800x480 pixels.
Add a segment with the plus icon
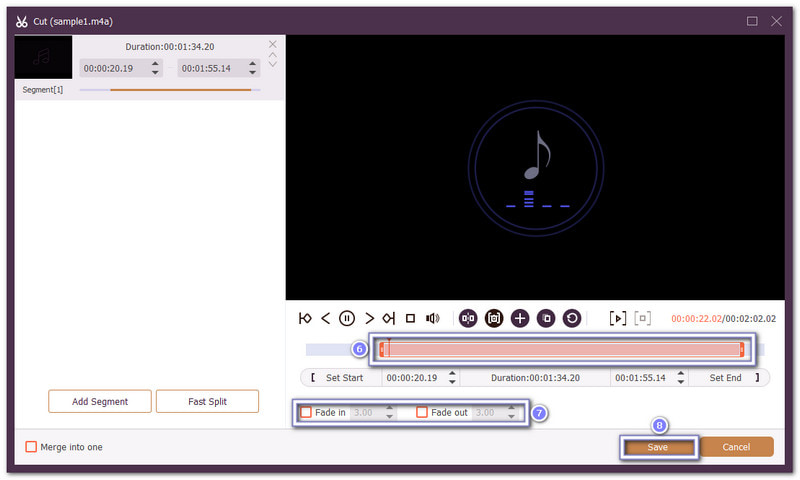(x=520, y=318)
